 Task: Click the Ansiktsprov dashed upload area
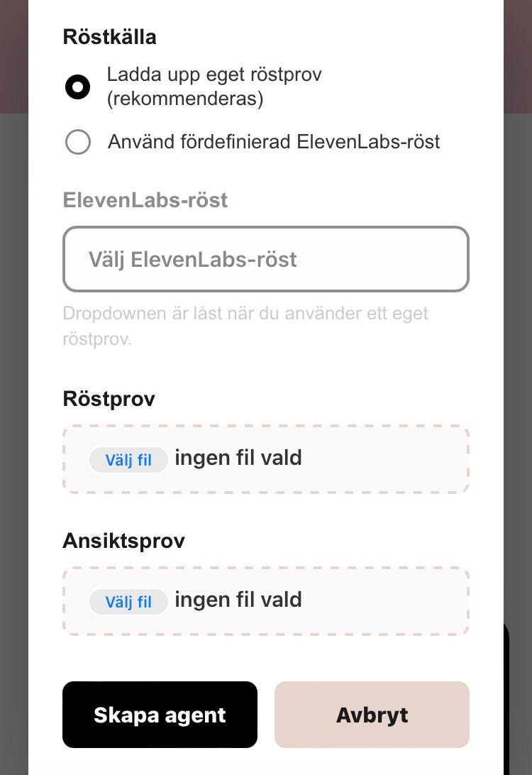pos(383,600)
